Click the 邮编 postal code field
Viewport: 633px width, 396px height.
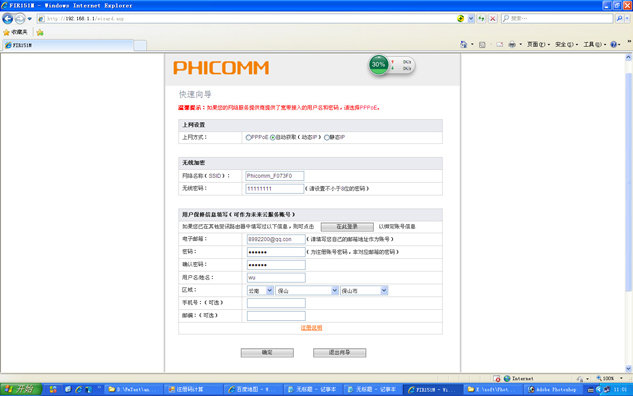pos(276,316)
